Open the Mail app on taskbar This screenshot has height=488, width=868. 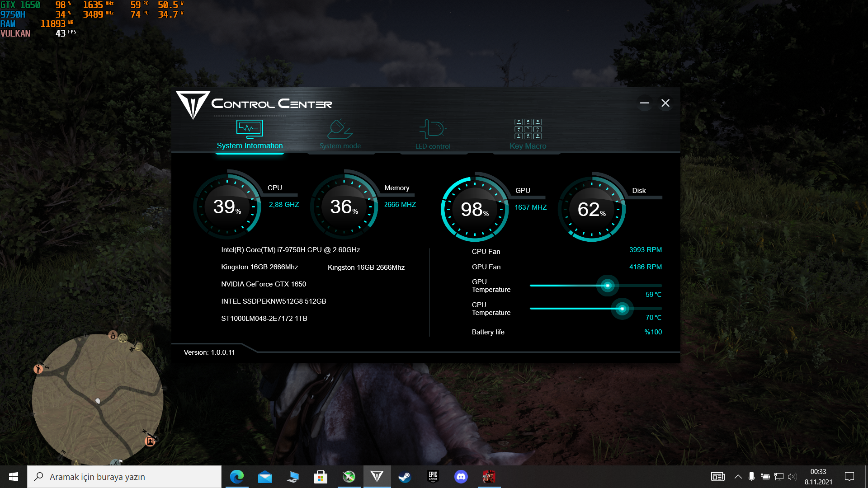[x=265, y=477]
